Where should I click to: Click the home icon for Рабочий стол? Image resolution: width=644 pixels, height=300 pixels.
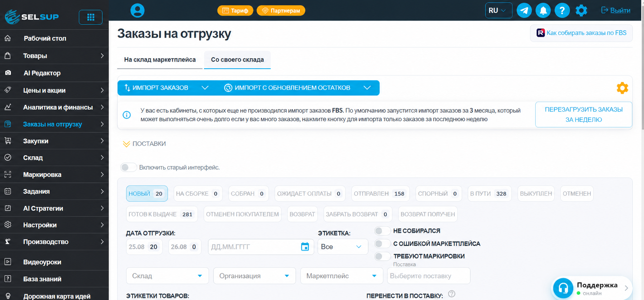[8, 38]
